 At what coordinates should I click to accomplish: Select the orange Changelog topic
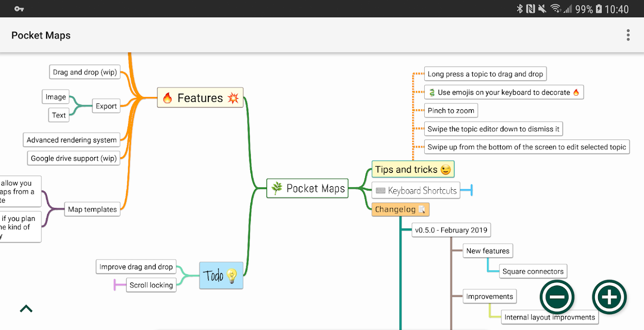(x=400, y=210)
